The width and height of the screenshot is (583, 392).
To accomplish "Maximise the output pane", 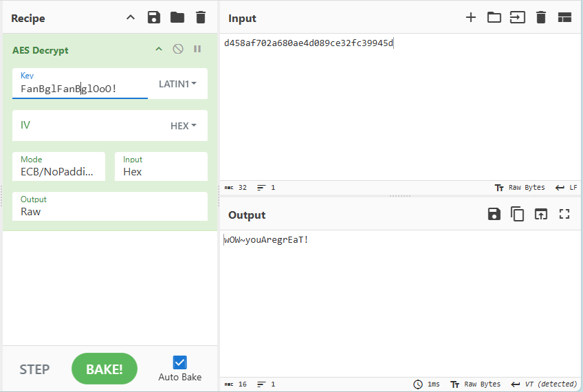I will tap(564, 214).
